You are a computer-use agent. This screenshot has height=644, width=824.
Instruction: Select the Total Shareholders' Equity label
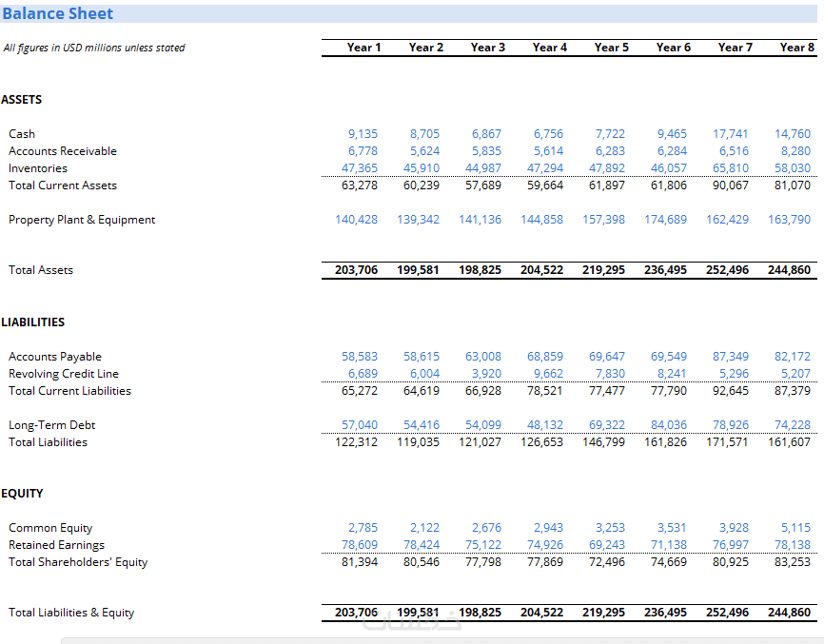78,562
